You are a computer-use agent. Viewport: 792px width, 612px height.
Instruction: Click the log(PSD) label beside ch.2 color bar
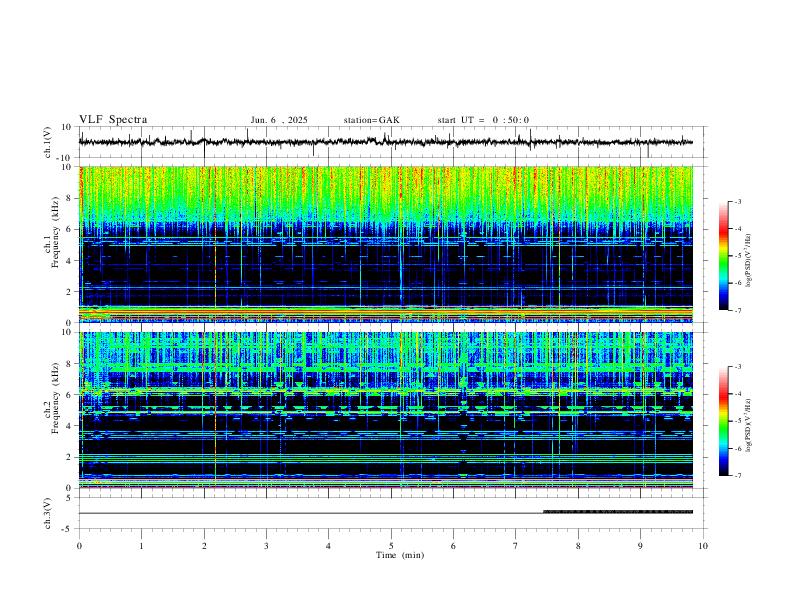[749, 426]
